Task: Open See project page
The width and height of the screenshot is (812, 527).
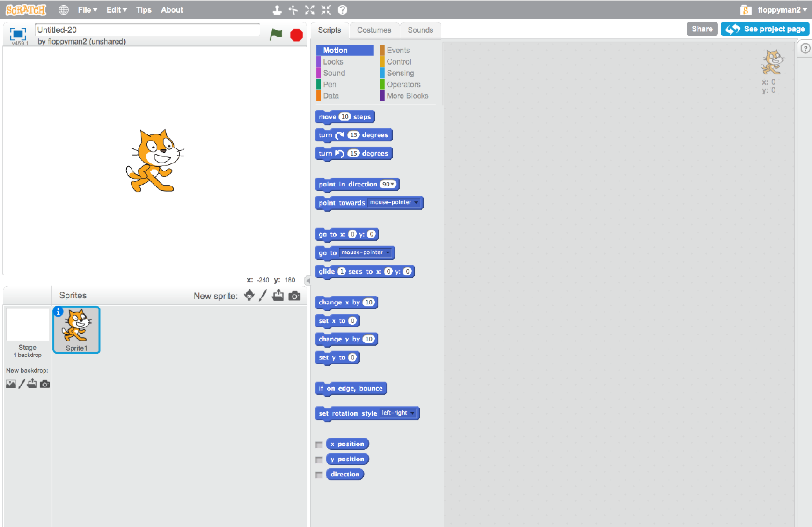Action: point(765,29)
